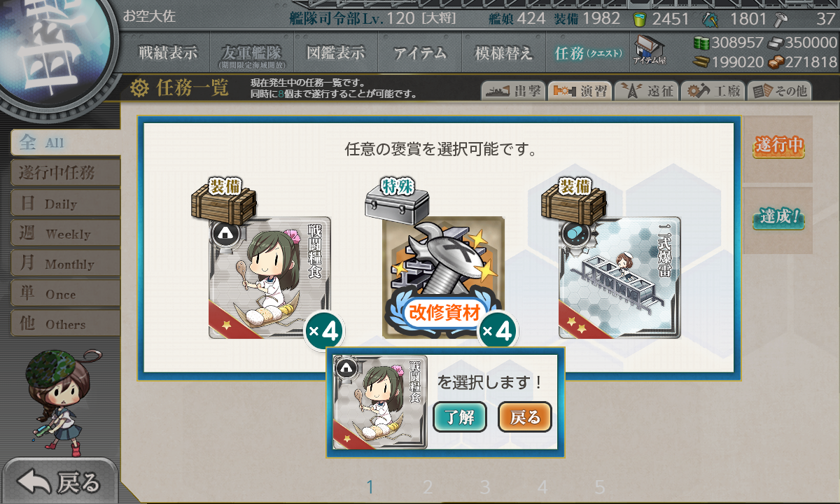Click the large 戻る back arrow button
The height and width of the screenshot is (504, 840).
(59, 482)
